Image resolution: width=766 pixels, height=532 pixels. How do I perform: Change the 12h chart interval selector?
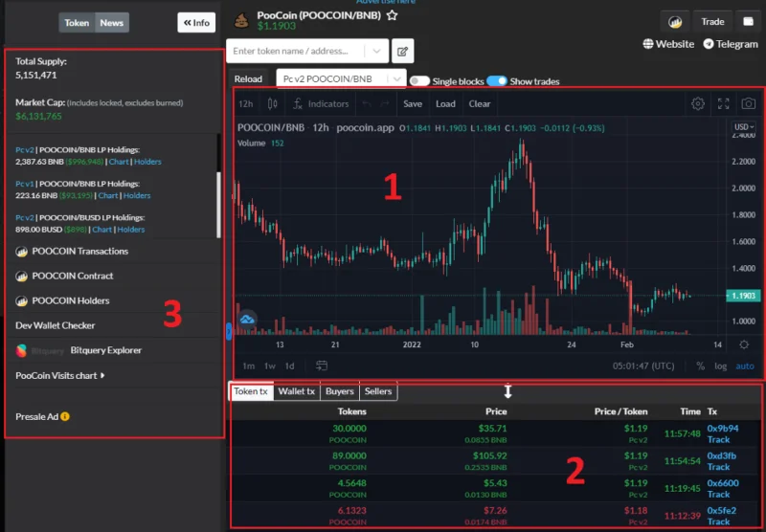tap(245, 103)
